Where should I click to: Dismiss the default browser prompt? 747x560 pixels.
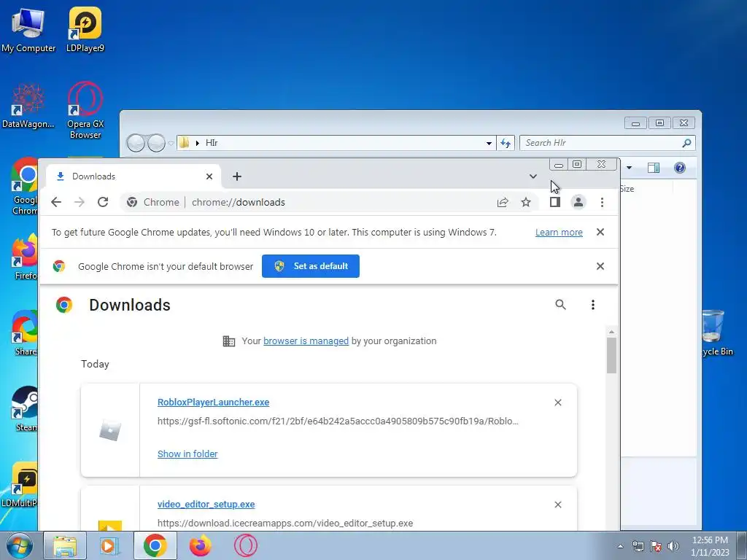(600, 266)
